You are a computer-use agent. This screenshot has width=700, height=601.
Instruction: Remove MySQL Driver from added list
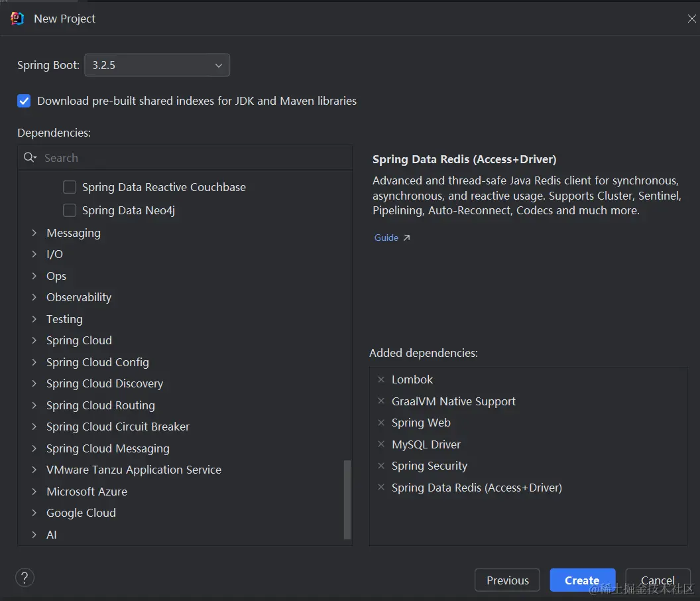pyautogui.click(x=380, y=444)
